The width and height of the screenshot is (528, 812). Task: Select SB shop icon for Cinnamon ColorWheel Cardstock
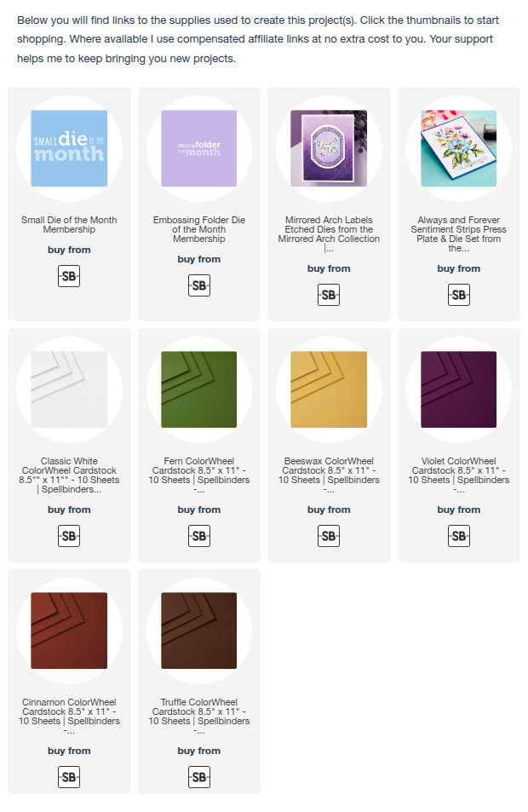coord(69,777)
